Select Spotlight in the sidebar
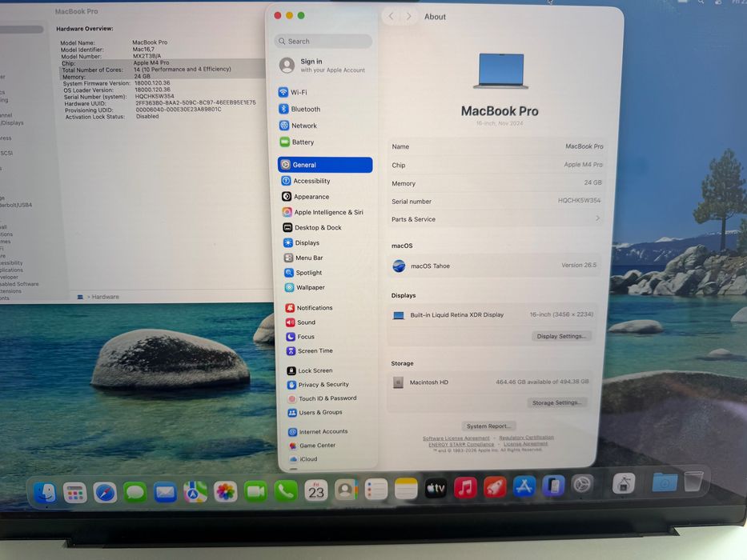The height and width of the screenshot is (560, 747). (328, 273)
